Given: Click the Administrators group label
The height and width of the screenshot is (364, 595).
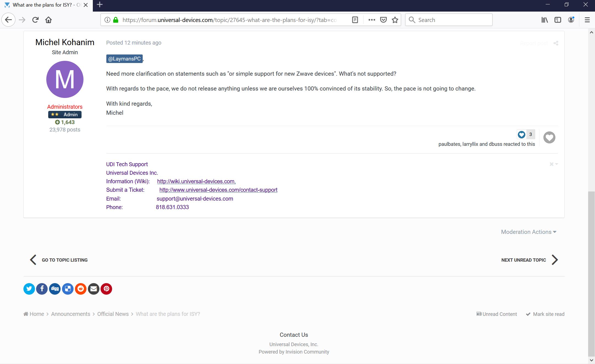Looking at the screenshot, I should click(65, 107).
